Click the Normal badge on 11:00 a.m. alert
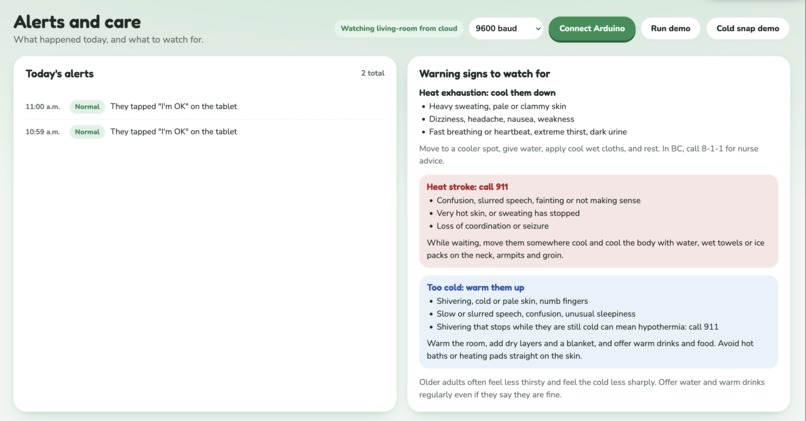Viewport: 806px width, 421px height. (x=87, y=107)
